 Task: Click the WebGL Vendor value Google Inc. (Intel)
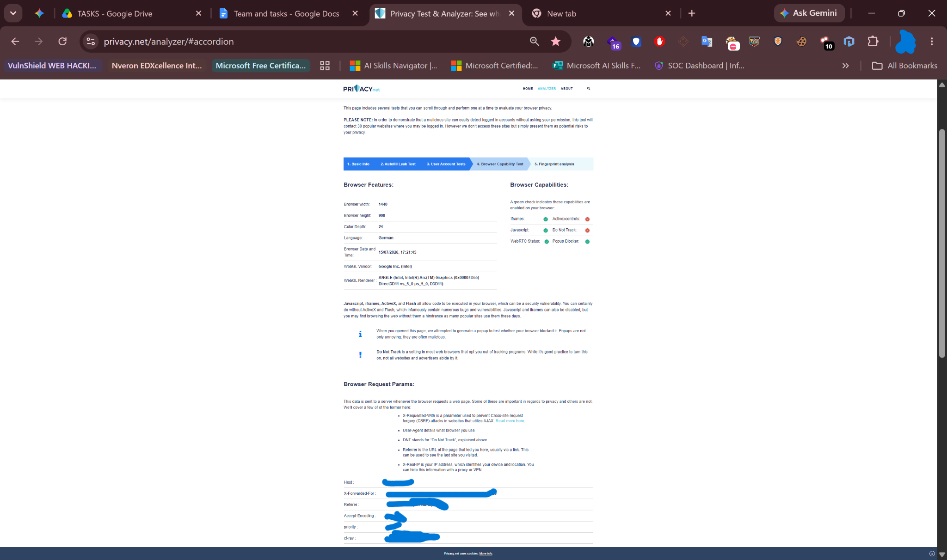(395, 267)
